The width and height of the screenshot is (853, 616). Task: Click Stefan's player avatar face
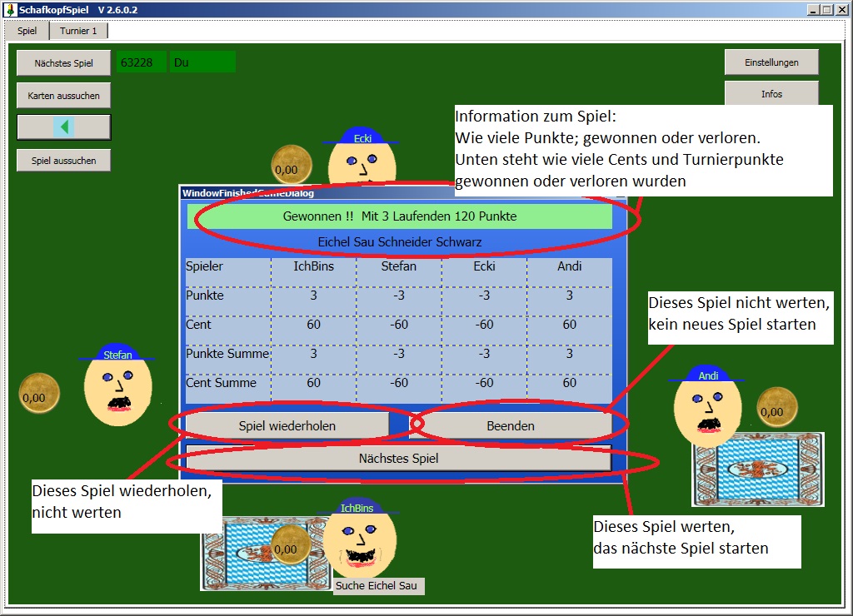[x=117, y=388]
